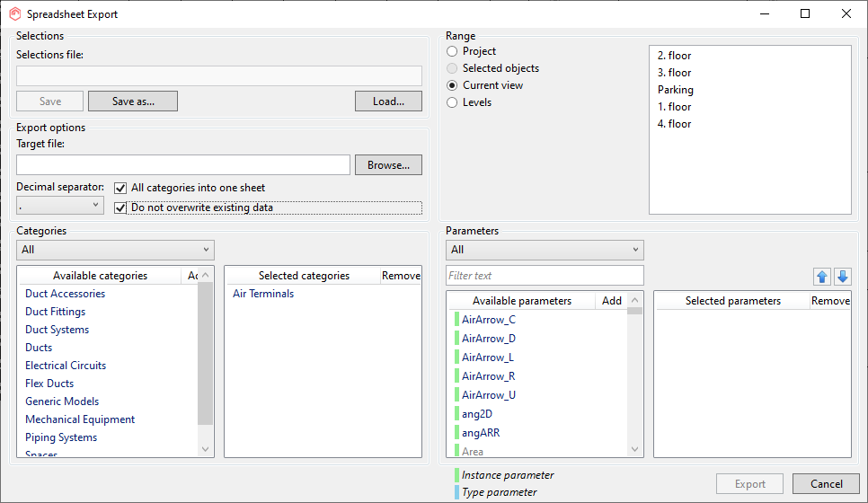Expand the Categories filter dropdown
The width and height of the screenshot is (868, 503).
pyautogui.click(x=115, y=250)
